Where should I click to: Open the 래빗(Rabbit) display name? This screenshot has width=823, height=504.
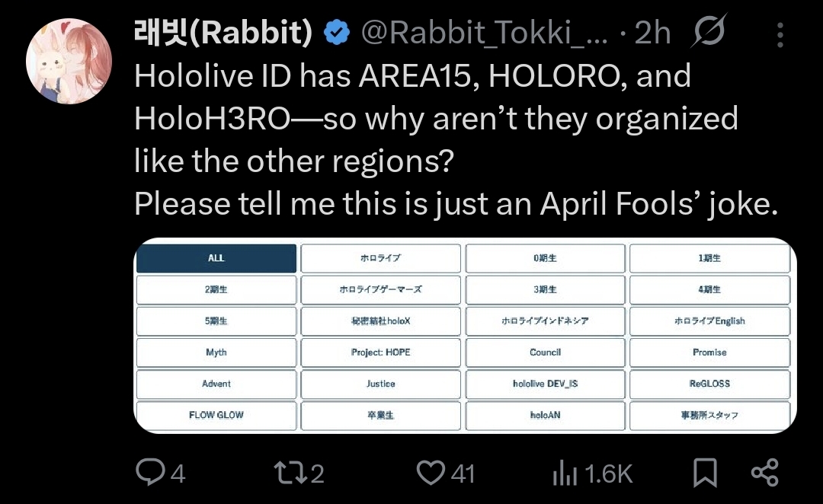223,32
